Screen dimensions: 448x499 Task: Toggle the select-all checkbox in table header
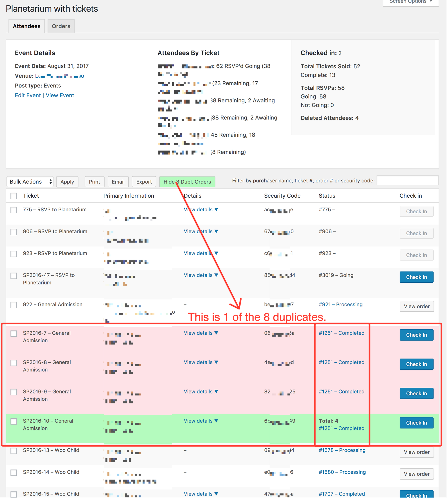14,196
